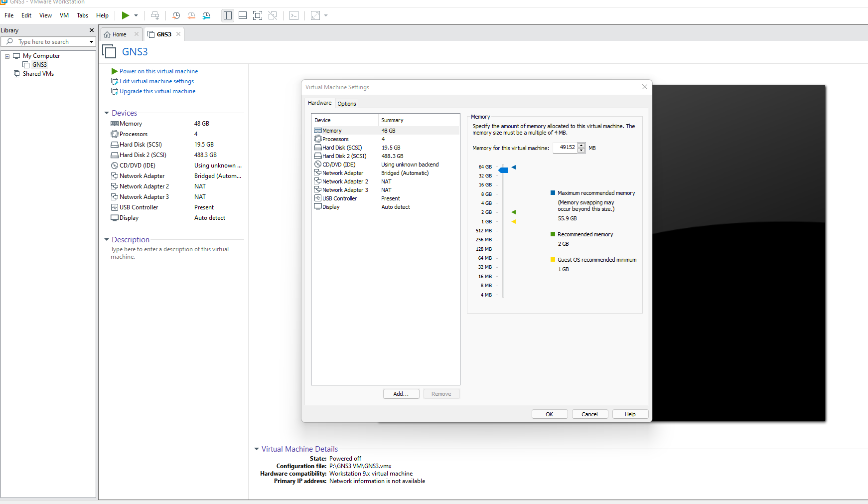Click the memory slider blue handle

click(503, 170)
